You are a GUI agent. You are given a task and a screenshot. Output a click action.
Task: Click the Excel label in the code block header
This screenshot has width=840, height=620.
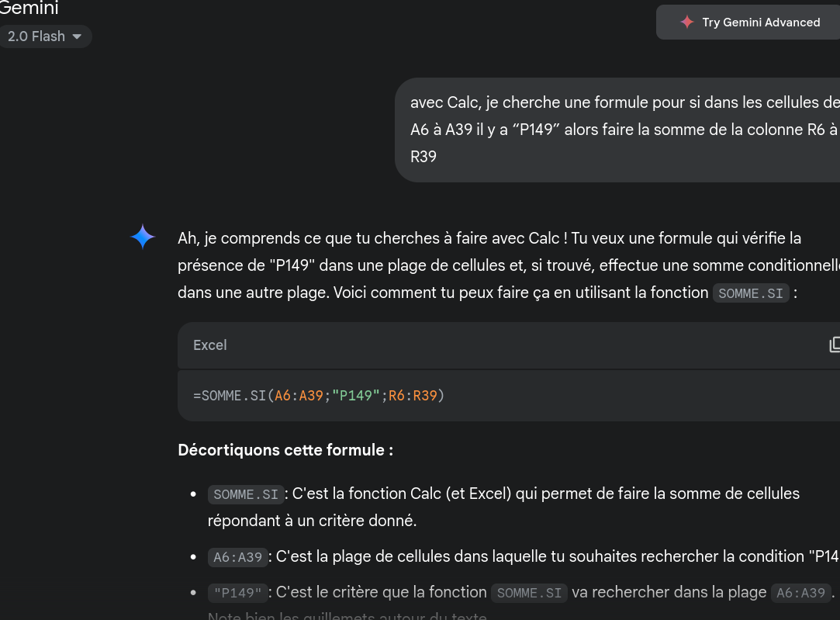coord(210,345)
